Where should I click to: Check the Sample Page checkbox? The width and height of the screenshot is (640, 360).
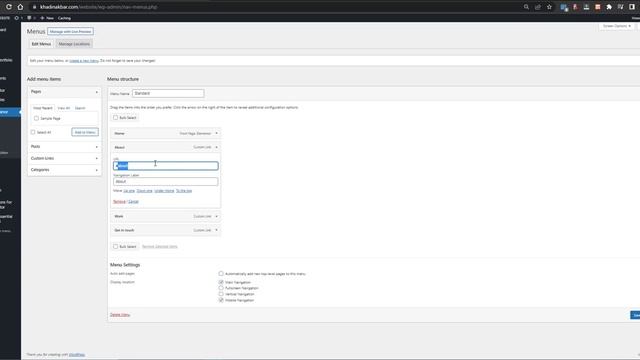point(36,118)
